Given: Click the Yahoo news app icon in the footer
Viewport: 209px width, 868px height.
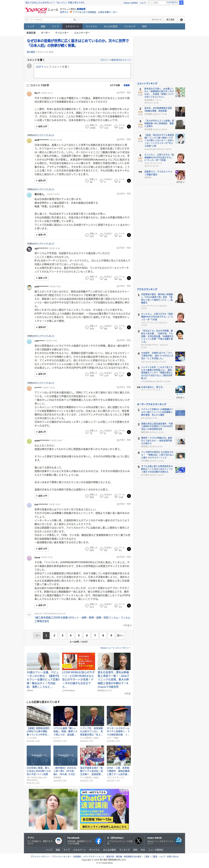Looking at the screenshot, I should click(58, 841).
